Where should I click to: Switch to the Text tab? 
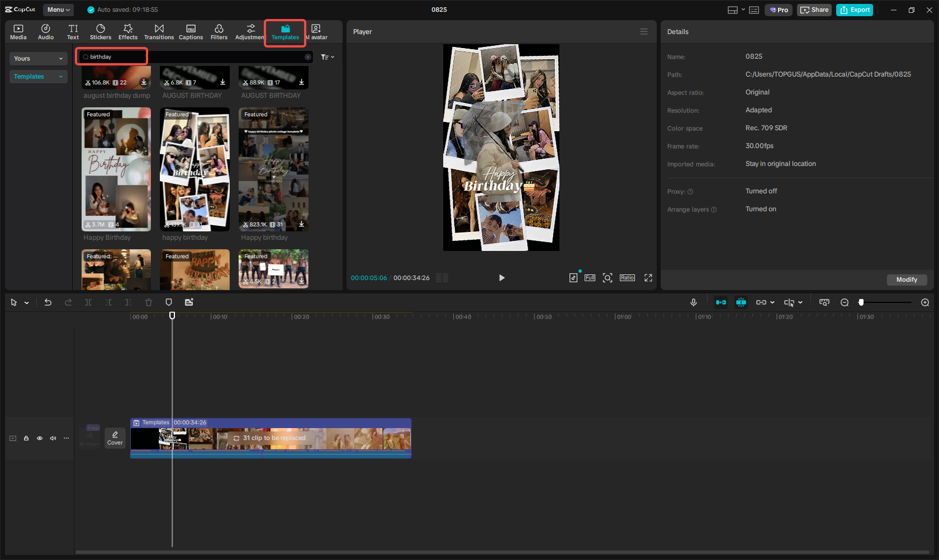(73, 31)
